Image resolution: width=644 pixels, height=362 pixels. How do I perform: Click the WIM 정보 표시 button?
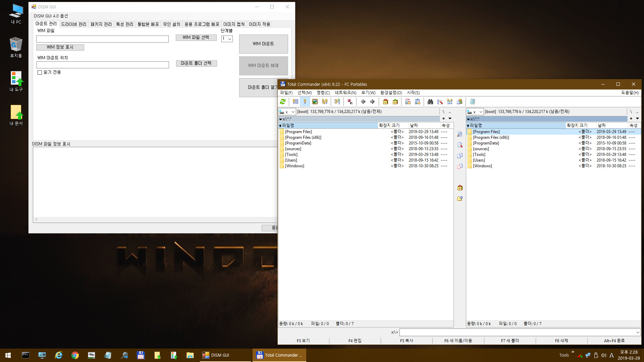click(x=60, y=47)
